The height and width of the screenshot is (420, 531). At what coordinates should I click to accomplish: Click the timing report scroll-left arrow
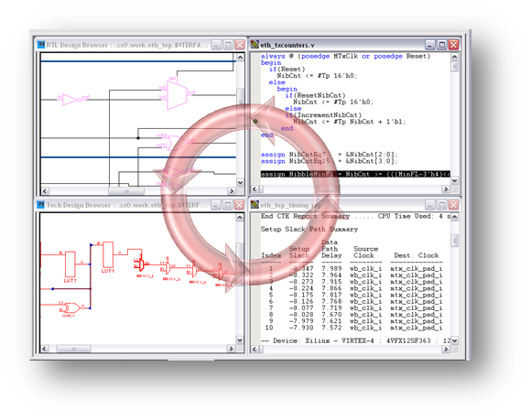(255, 349)
